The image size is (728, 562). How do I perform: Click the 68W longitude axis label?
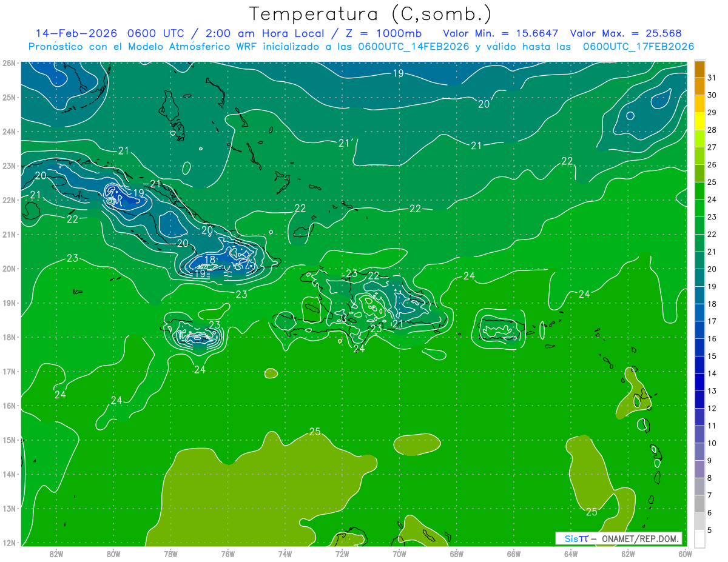click(457, 554)
